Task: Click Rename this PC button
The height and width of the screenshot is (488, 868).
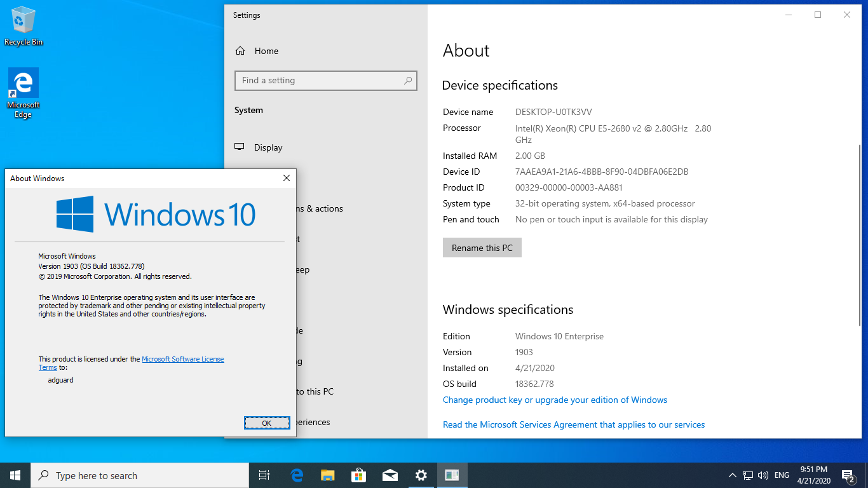Action: coord(482,248)
